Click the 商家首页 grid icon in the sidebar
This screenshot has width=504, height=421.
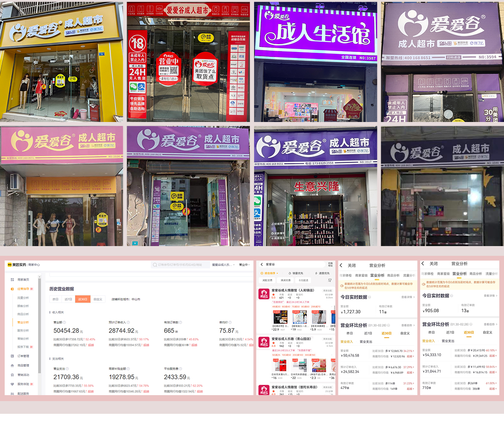(x=12, y=280)
